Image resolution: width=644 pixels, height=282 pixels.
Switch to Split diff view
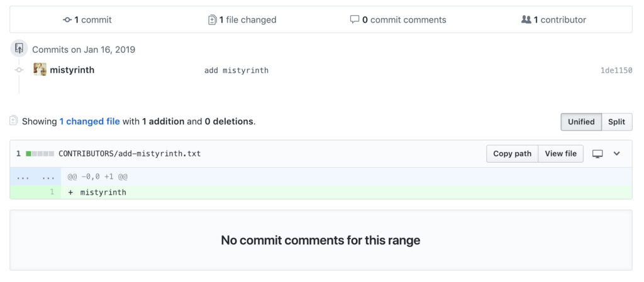click(x=616, y=122)
